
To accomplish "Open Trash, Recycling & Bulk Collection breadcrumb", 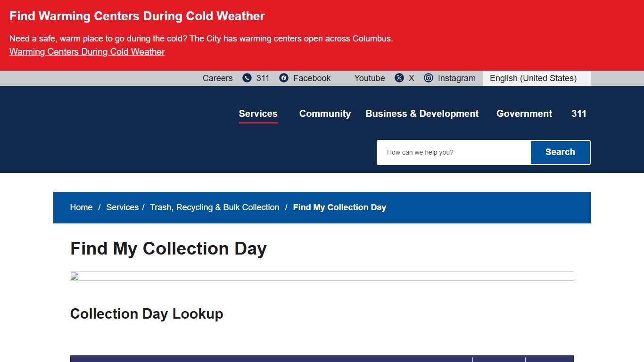I will tap(215, 207).
